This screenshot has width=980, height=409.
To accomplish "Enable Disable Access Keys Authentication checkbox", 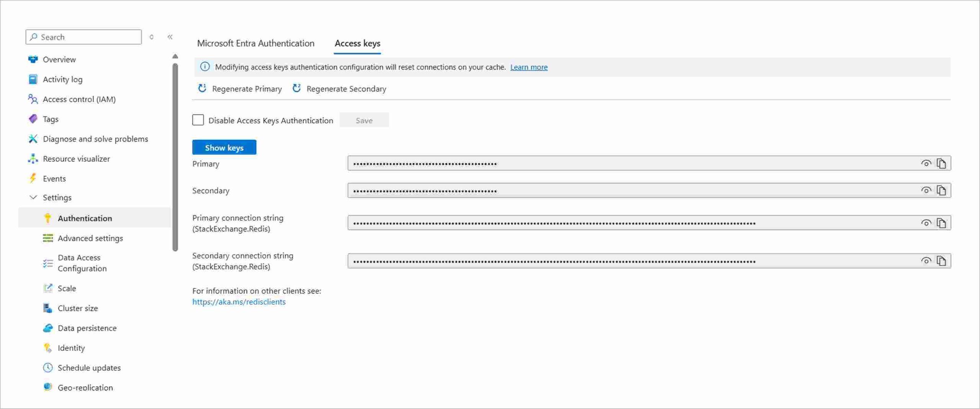I will point(198,120).
